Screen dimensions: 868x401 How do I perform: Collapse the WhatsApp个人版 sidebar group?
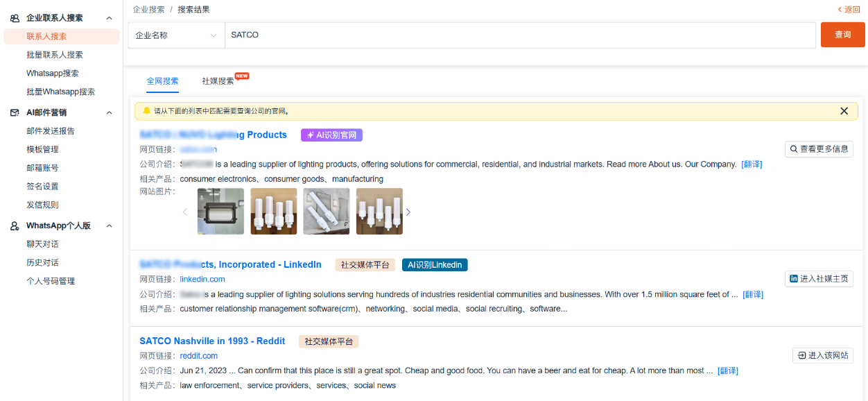point(109,226)
